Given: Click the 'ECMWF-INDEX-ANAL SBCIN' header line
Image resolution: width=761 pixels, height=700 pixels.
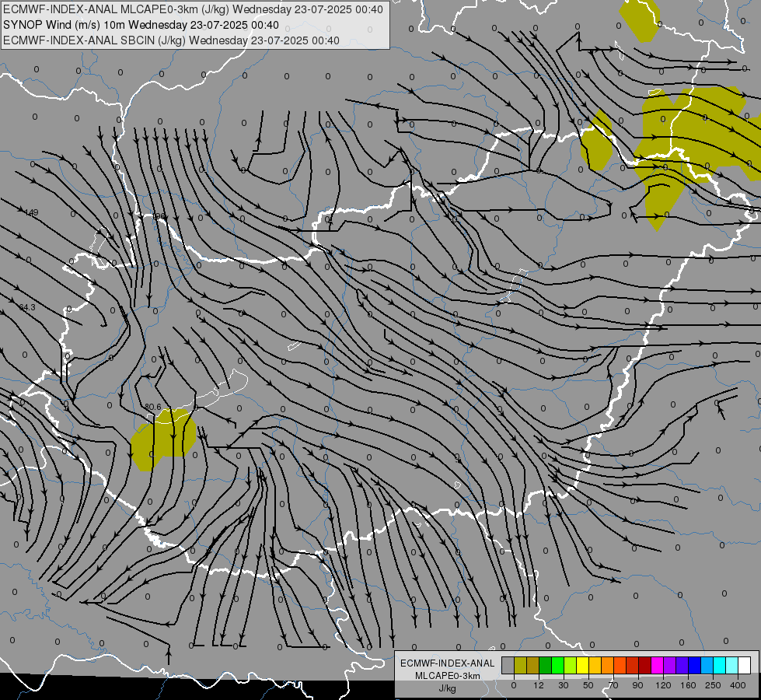Looking at the screenshot, I should [171, 40].
